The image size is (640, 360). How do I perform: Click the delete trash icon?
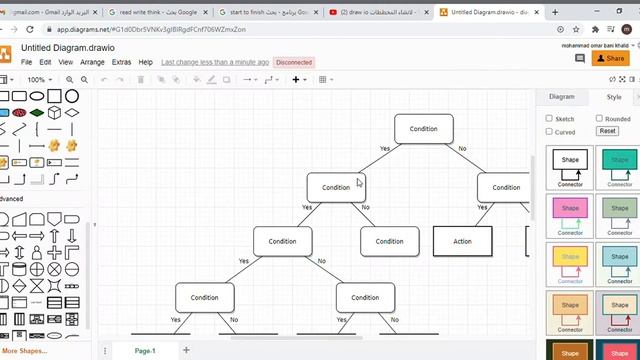[x=141, y=80]
